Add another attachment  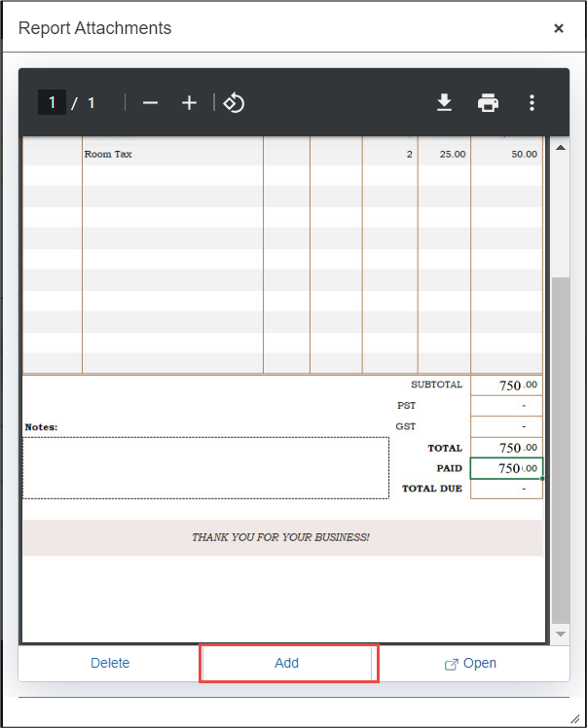coord(287,663)
